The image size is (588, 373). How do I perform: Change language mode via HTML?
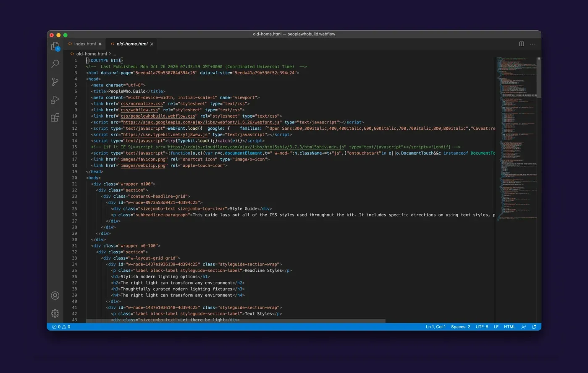(x=509, y=327)
